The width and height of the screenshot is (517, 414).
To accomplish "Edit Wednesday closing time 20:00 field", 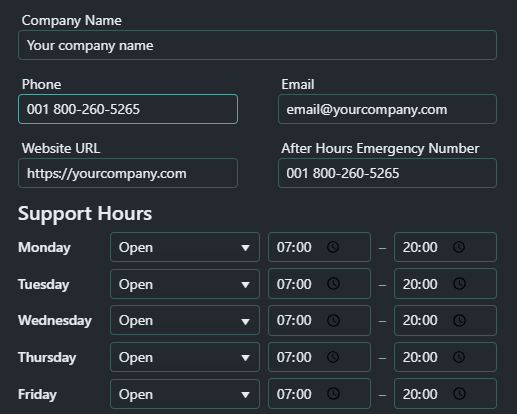I will [x=445, y=321].
